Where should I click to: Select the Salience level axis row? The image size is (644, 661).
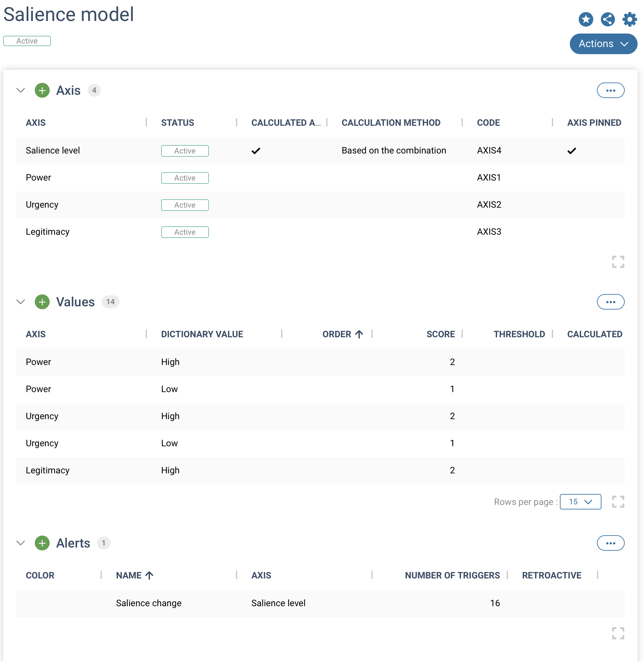point(320,151)
